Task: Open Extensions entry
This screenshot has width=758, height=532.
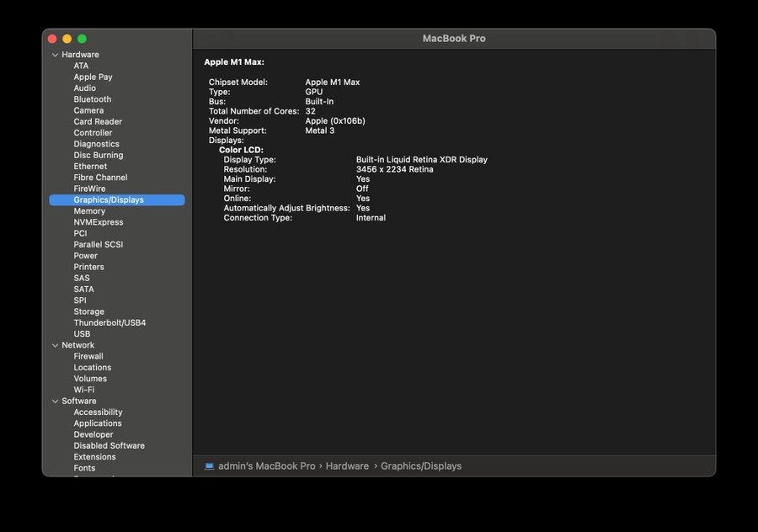Action: tap(94, 456)
